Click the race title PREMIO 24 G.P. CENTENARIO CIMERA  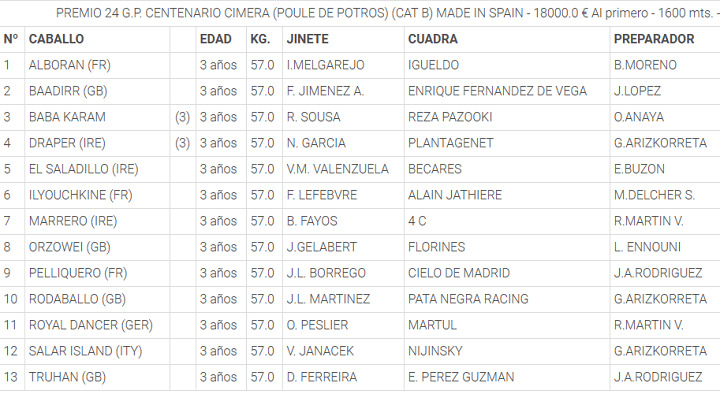[x=163, y=13]
